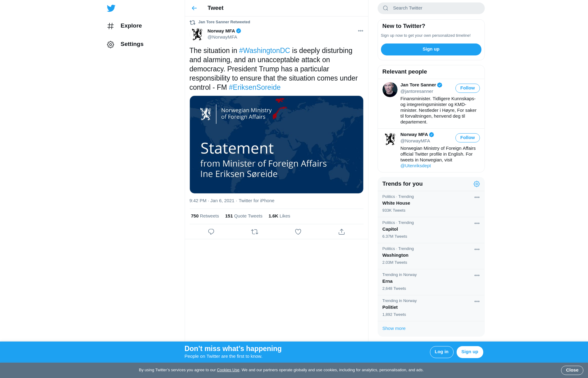Open Norway MFA name in Relevant people

(x=414, y=134)
